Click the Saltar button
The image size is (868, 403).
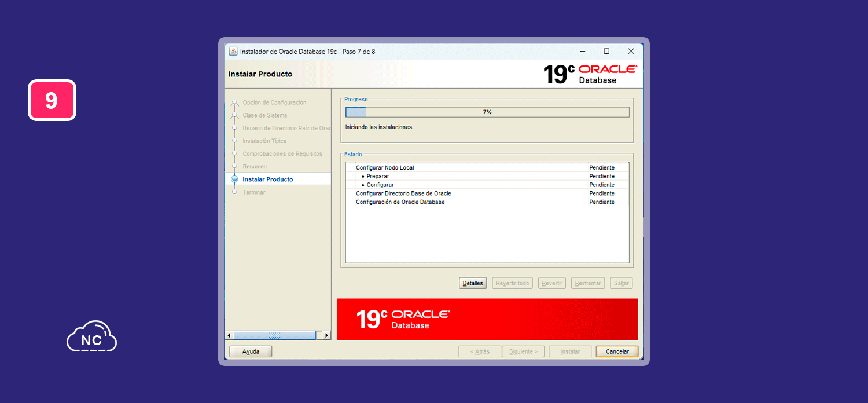pos(621,283)
